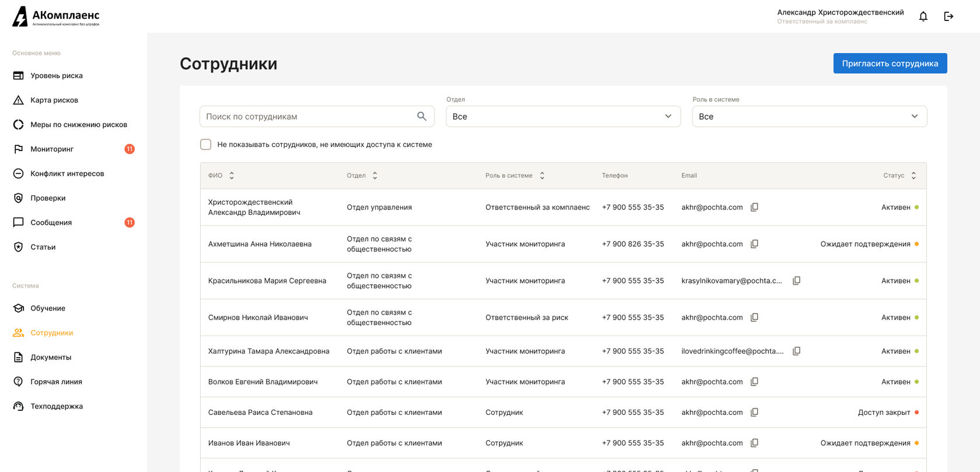The height and width of the screenshot is (472, 980).
Task: Open Конфликт интересов section
Action: pyautogui.click(x=67, y=174)
